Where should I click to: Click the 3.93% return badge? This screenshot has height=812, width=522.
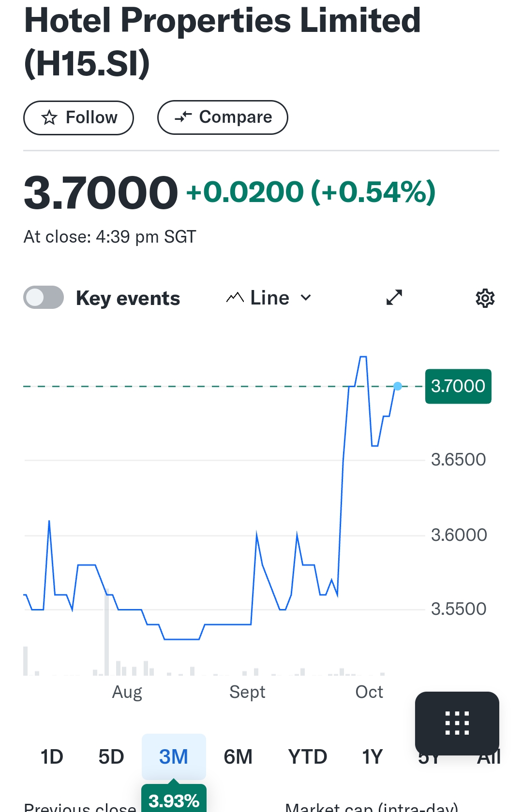[x=174, y=798]
